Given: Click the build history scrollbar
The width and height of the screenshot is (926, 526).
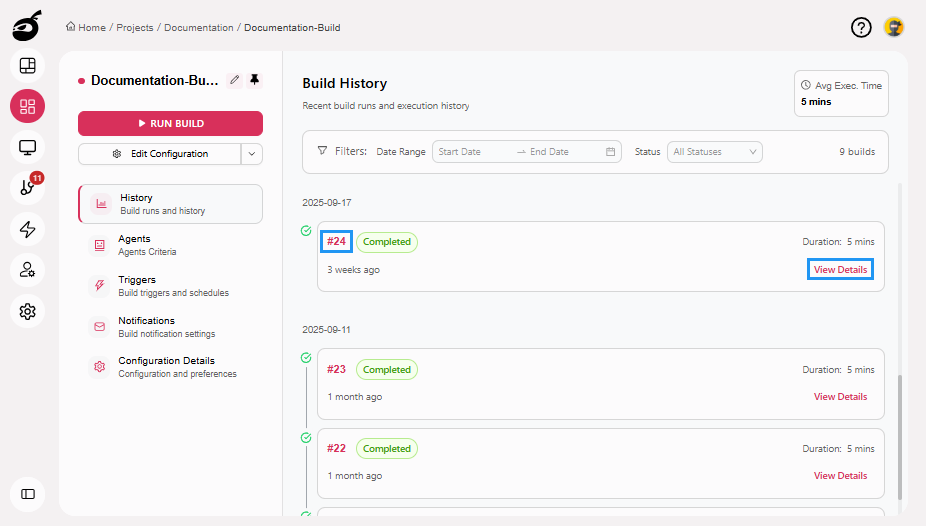Looking at the screenshot, I should pyautogui.click(x=900, y=437).
